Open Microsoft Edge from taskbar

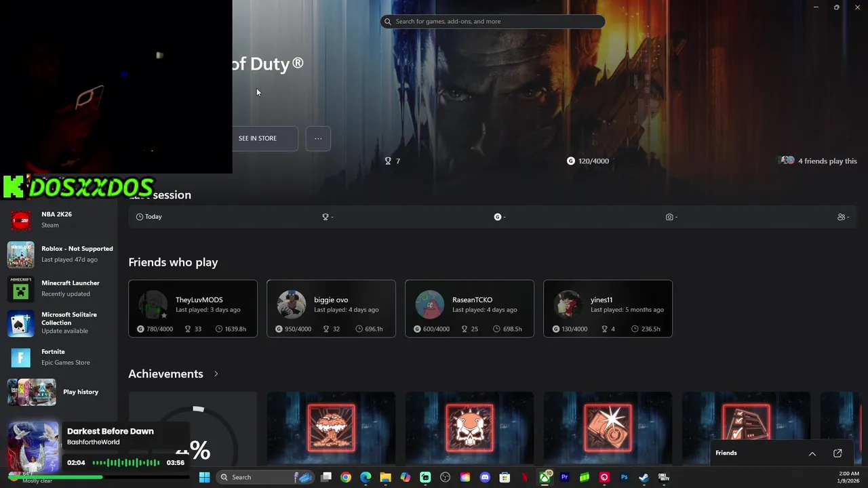pos(366,477)
